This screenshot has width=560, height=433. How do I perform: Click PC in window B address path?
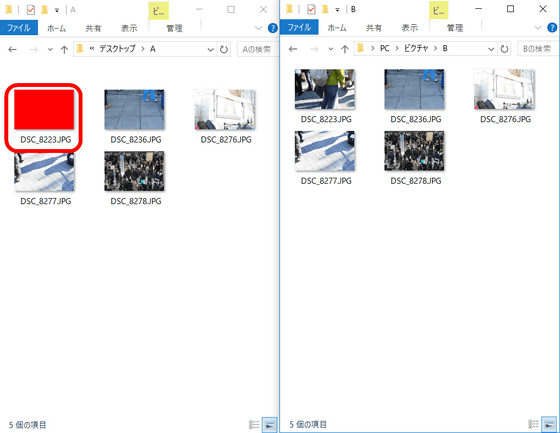385,48
